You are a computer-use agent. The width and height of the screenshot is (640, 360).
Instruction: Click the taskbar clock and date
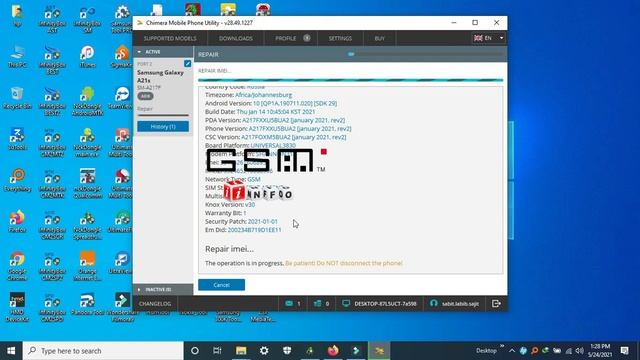(599, 351)
